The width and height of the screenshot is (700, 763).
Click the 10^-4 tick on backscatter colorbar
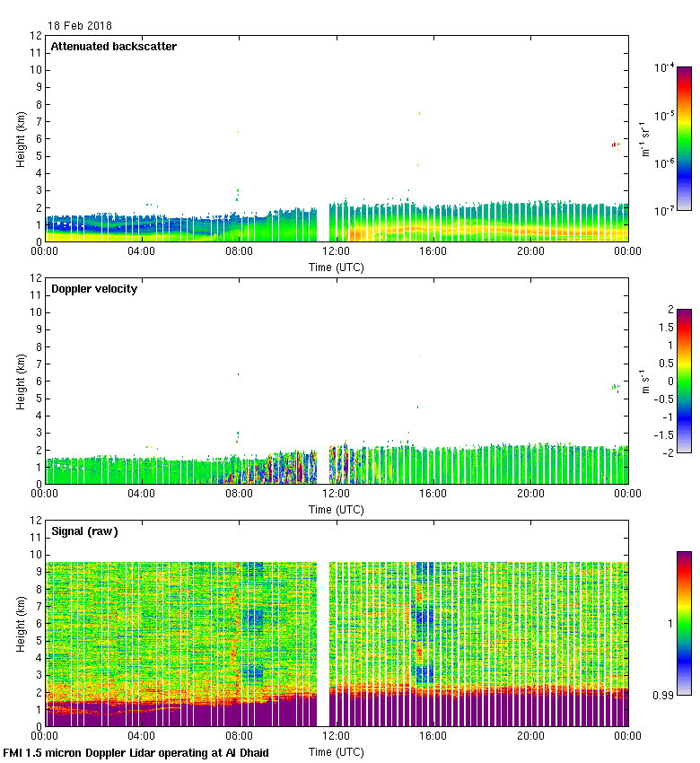(x=664, y=68)
